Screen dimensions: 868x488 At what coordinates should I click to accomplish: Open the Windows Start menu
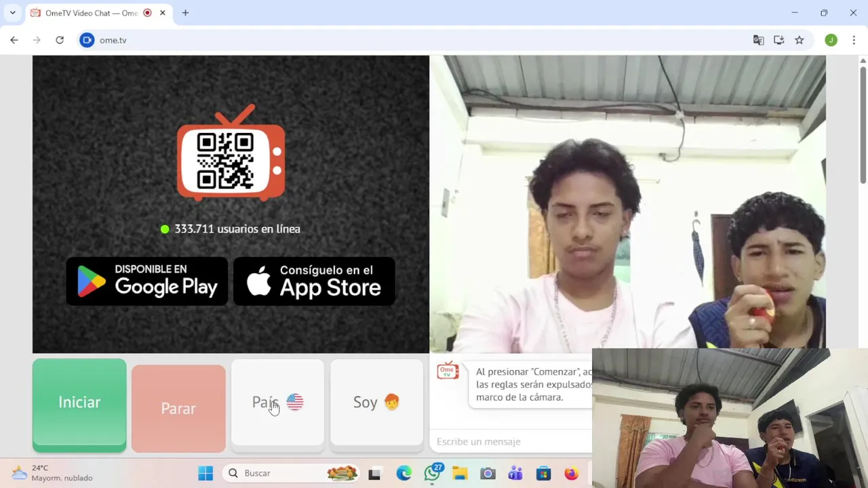click(x=205, y=473)
